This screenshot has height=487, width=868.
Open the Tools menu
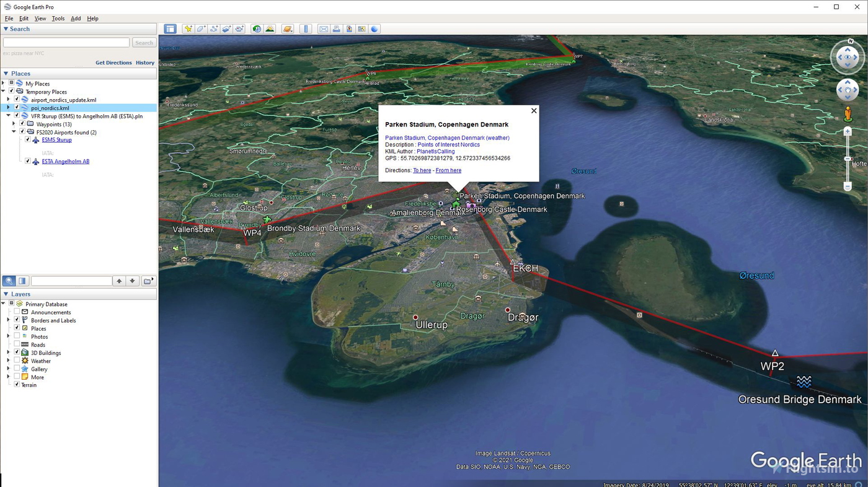pyautogui.click(x=58, y=18)
